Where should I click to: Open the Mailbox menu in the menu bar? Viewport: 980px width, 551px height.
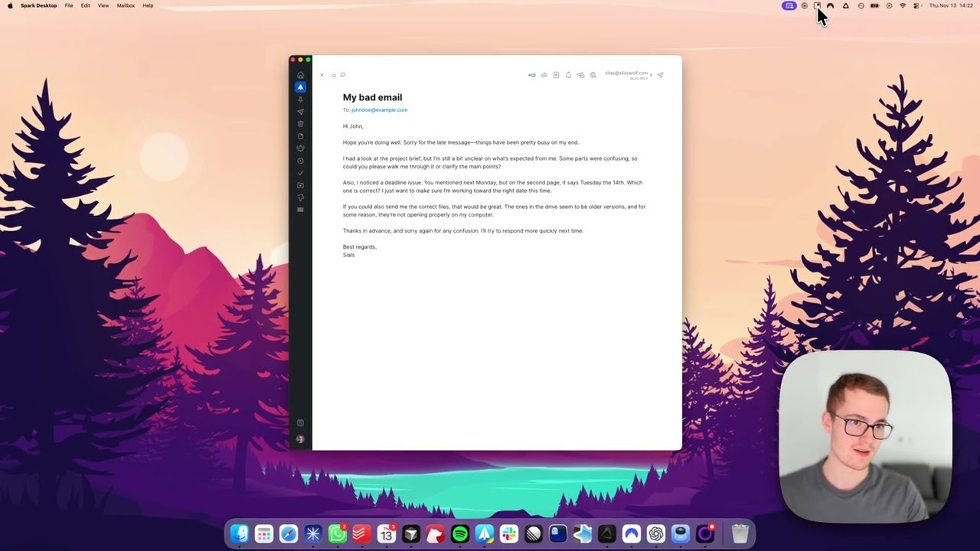pyautogui.click(x=125, y=5)
